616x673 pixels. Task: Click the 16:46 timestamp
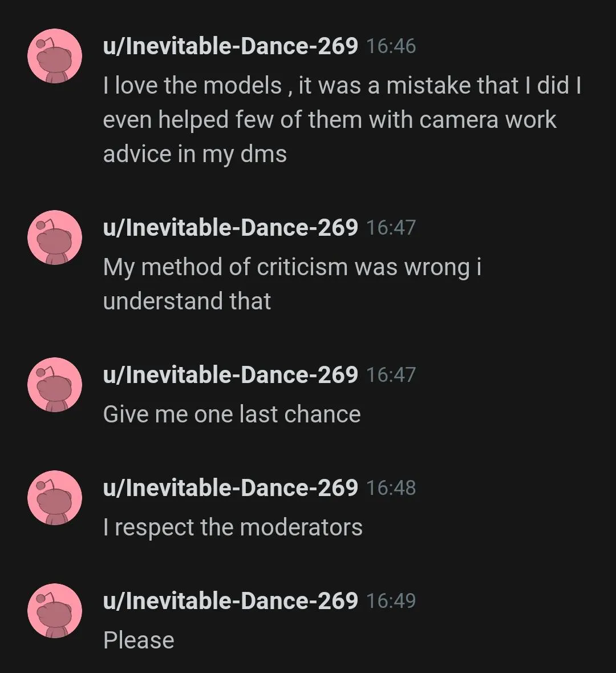click(x=391, y=46)
